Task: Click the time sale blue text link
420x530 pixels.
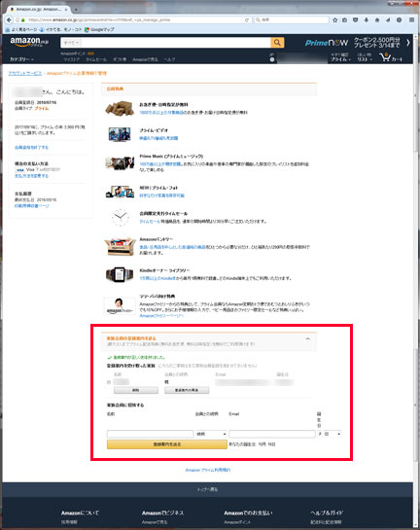Action: [150, 222]
